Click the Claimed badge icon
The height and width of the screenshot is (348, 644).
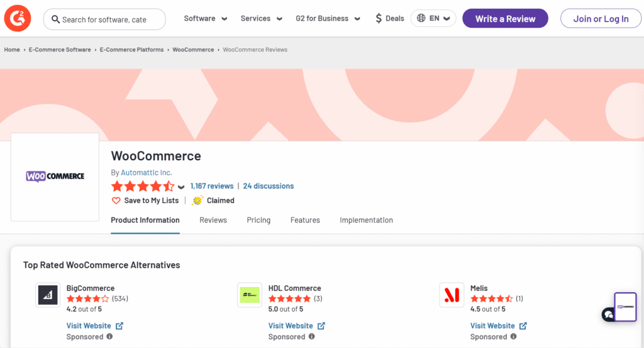(197, 200)
